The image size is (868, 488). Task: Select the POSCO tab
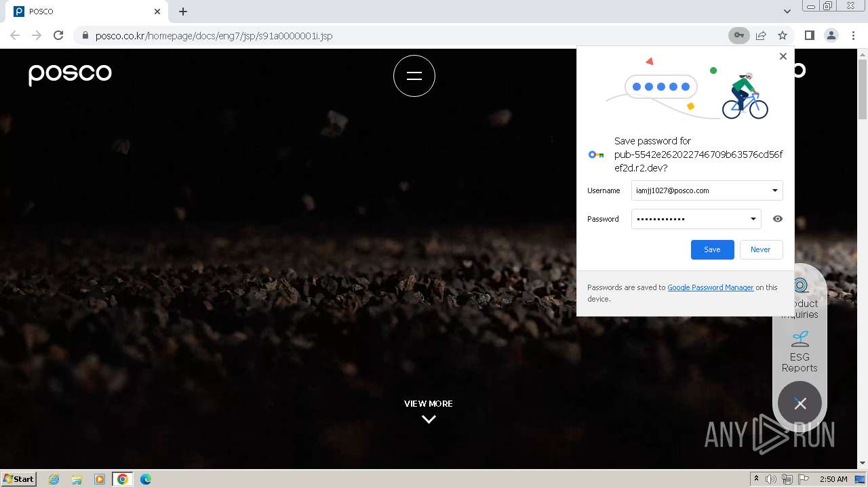(x=88, y=12)
